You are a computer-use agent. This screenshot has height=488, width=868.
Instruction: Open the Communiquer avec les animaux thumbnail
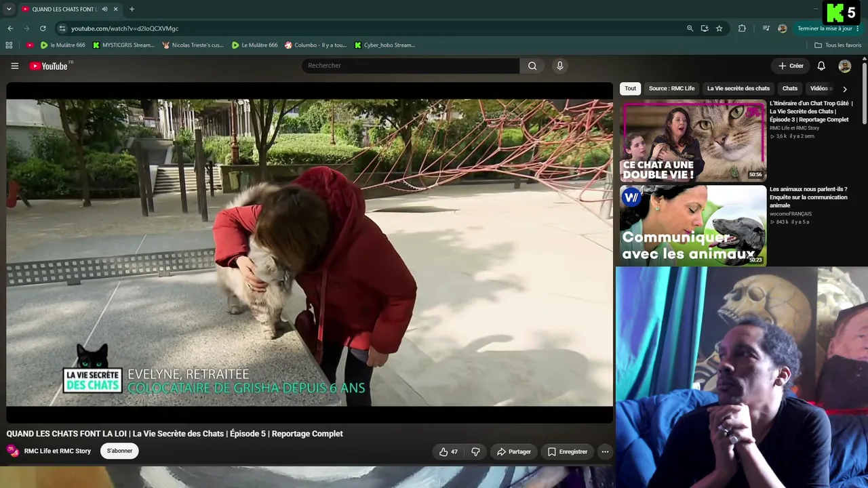(x=693, y=226)
